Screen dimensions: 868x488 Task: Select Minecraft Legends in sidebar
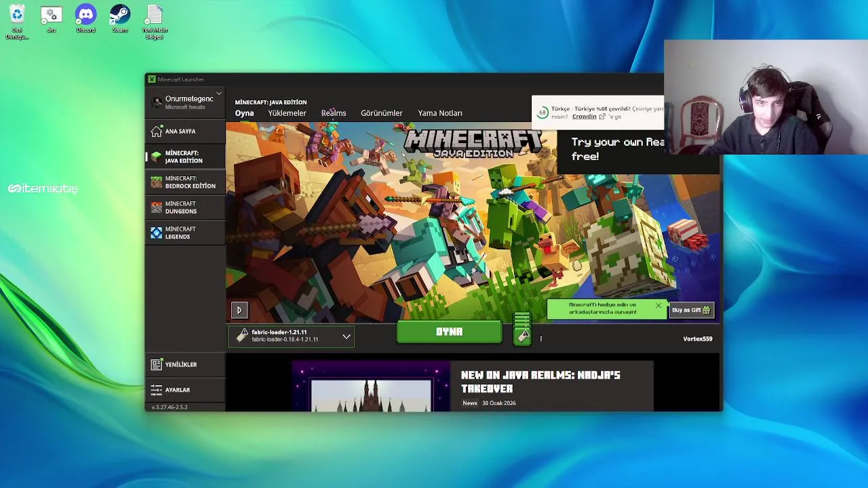(185, 232)
